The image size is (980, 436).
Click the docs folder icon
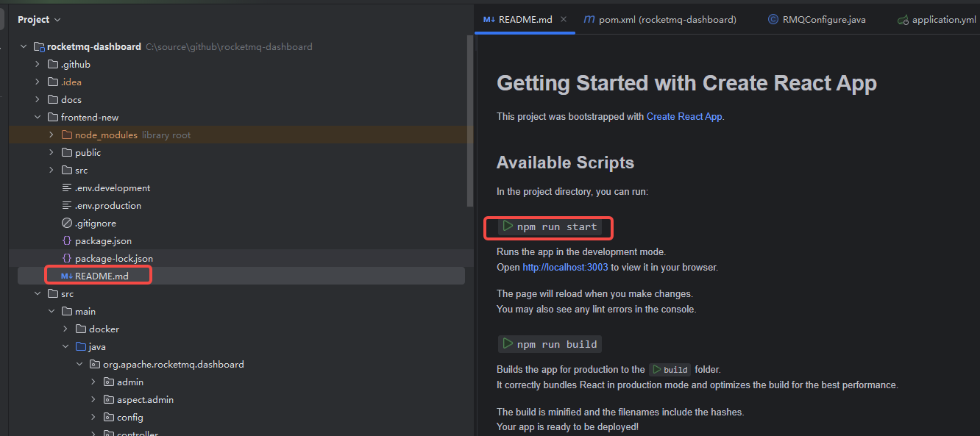point(53,99)
